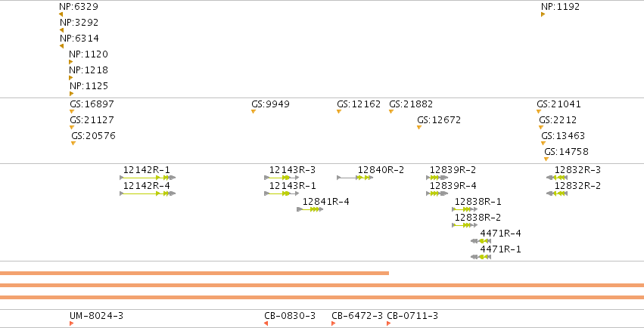Select the UM-8024-3 marker

tap(71, 323)
